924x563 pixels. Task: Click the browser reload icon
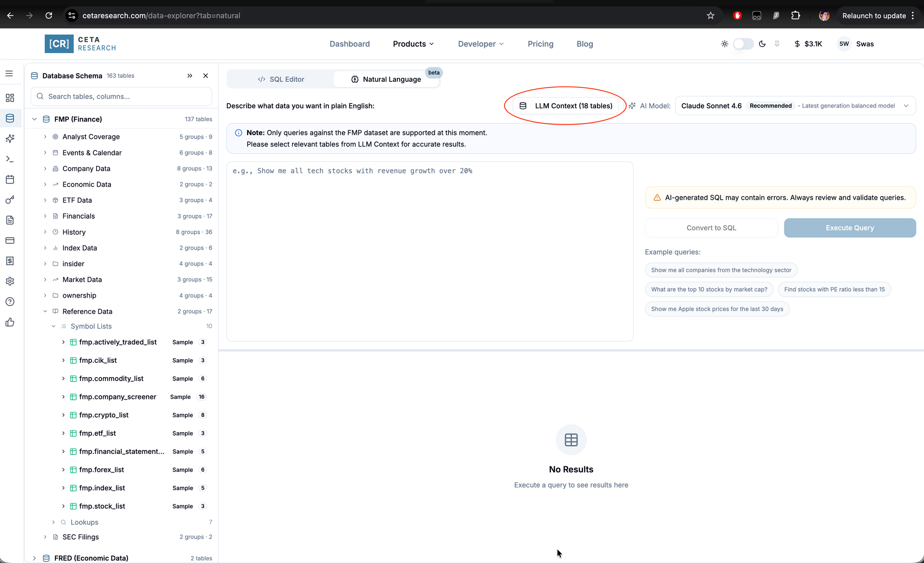pyautogui.click(x=49, y=16)
